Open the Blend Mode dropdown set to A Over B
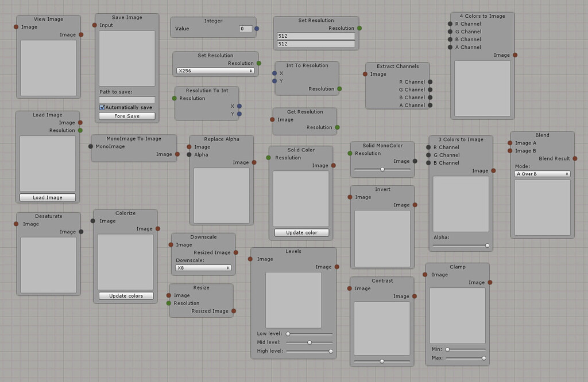 (x=541, y=173)
